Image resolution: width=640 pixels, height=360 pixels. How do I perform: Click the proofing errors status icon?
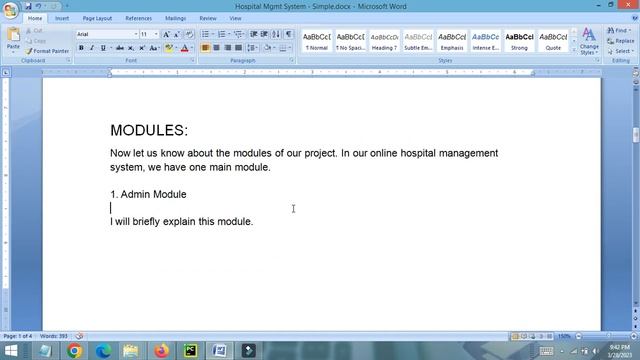point(79,336)
